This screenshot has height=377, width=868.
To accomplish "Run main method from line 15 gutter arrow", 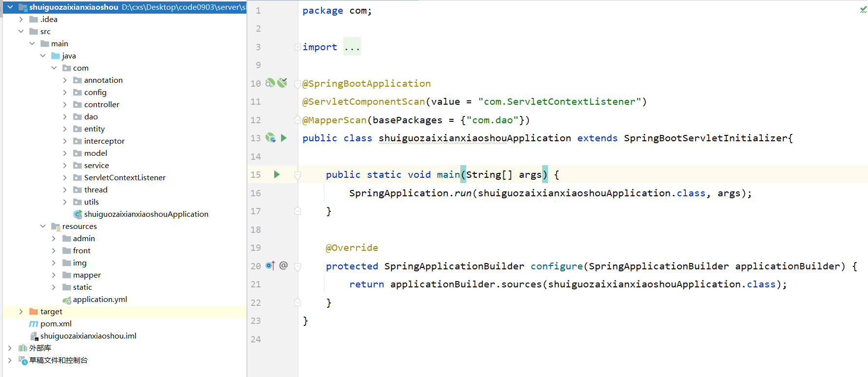I will tap(277, 174).
